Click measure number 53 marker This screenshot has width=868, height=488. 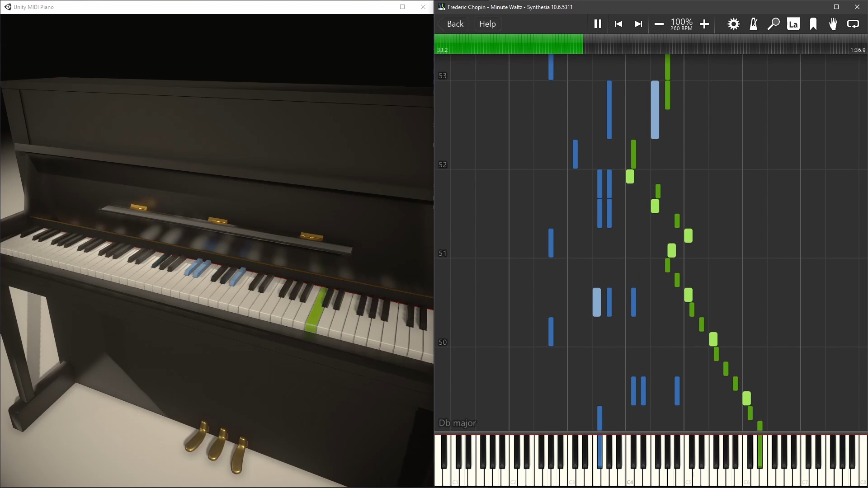click(443, 76)
